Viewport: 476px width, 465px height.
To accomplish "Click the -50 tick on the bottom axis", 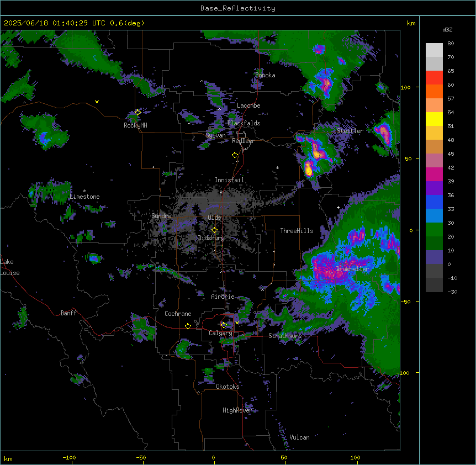I will tap(141, 457).
